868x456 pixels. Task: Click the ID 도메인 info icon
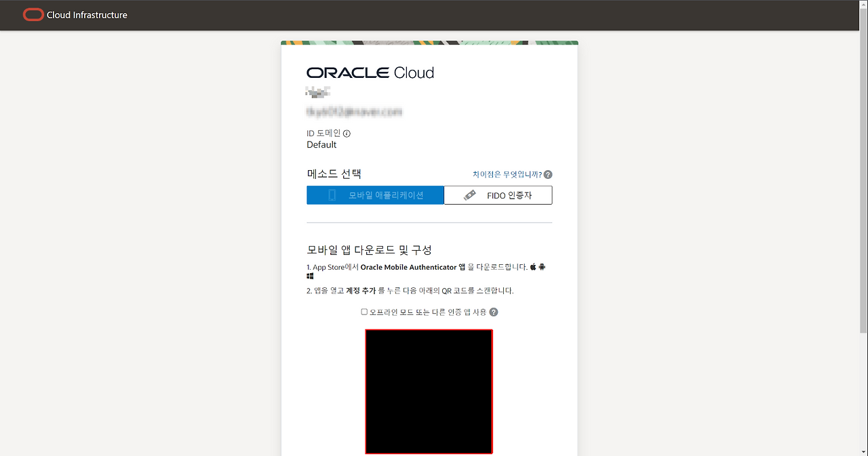(x=347, y=134)
